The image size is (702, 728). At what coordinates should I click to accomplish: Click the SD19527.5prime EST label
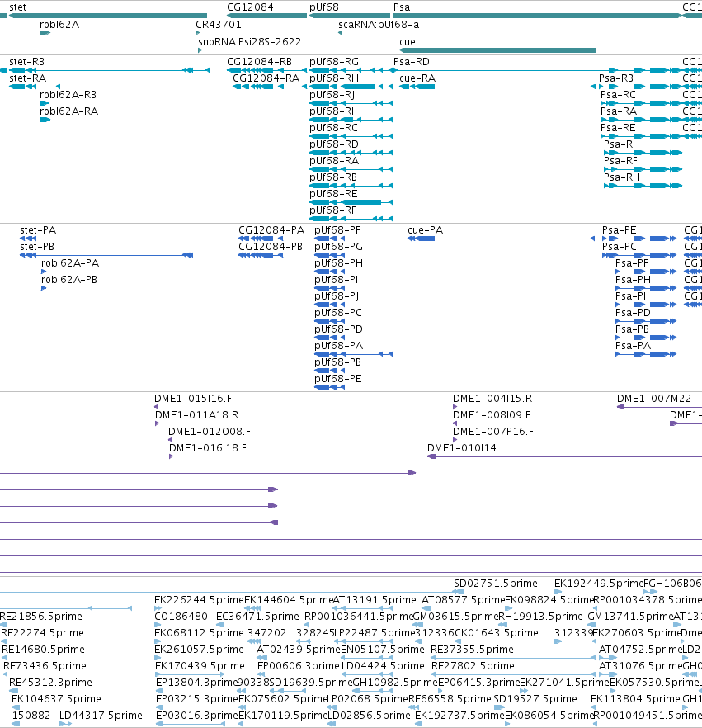pyautogui.click(x=535, y=699)
